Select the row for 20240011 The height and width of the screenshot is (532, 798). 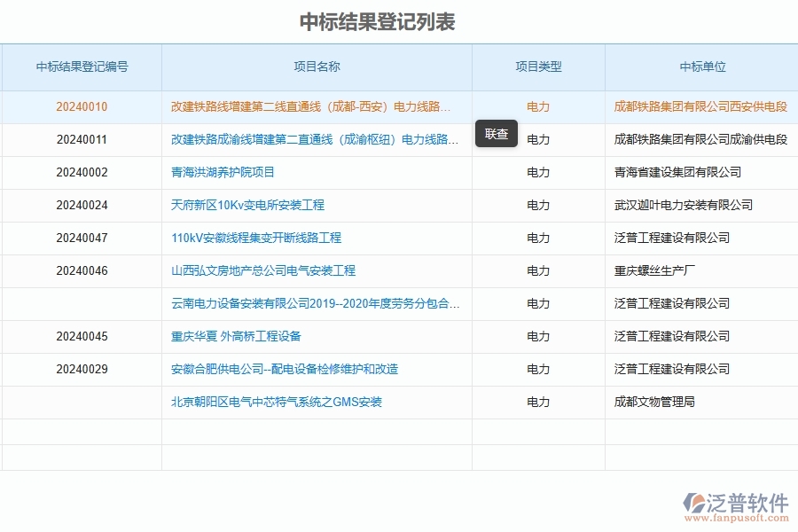point(81,139)
